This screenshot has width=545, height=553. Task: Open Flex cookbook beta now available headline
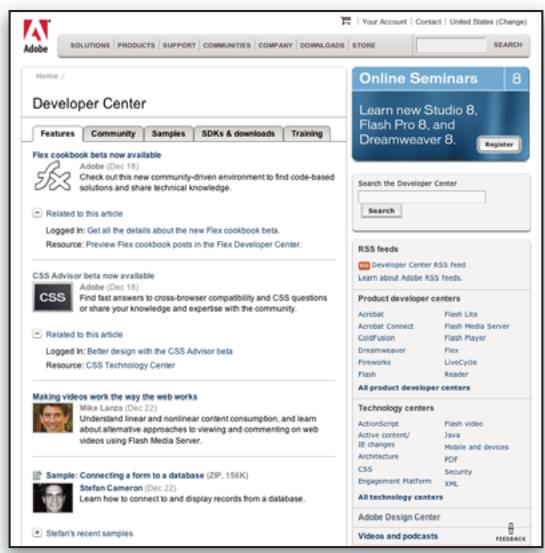97,155
